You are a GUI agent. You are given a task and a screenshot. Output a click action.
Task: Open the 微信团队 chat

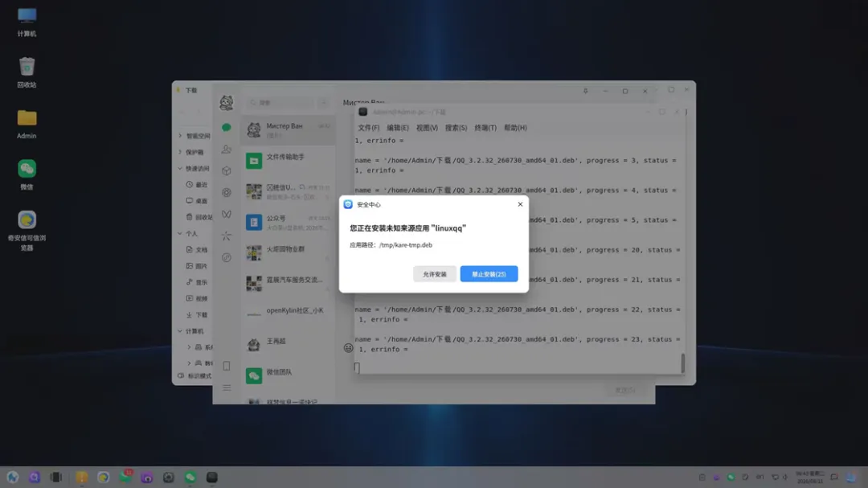click(x=288, y=375)
